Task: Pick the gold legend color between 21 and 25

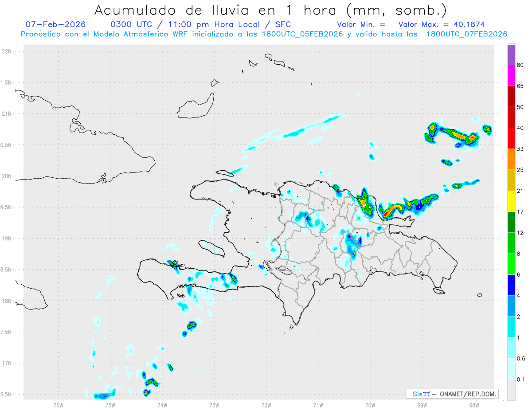Action: click(511, 180)
